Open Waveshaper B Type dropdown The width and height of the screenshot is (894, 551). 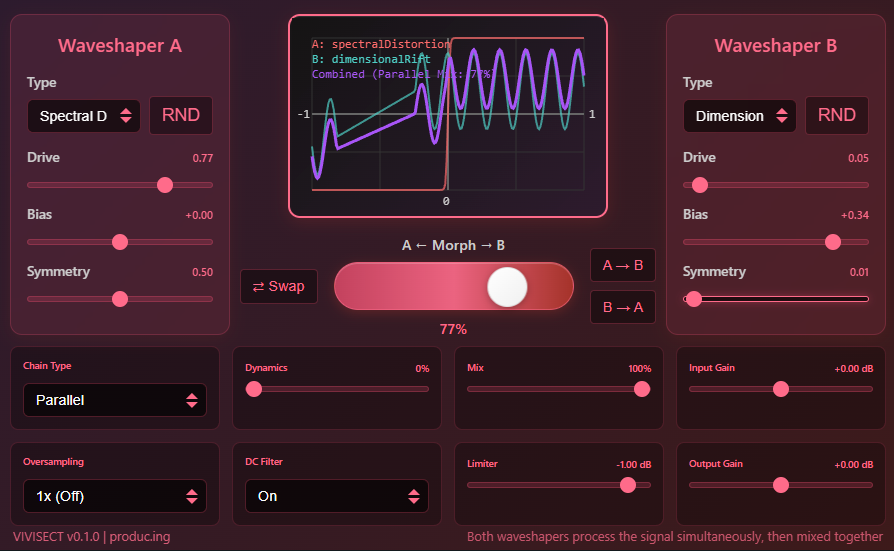[x=740, y=116]
